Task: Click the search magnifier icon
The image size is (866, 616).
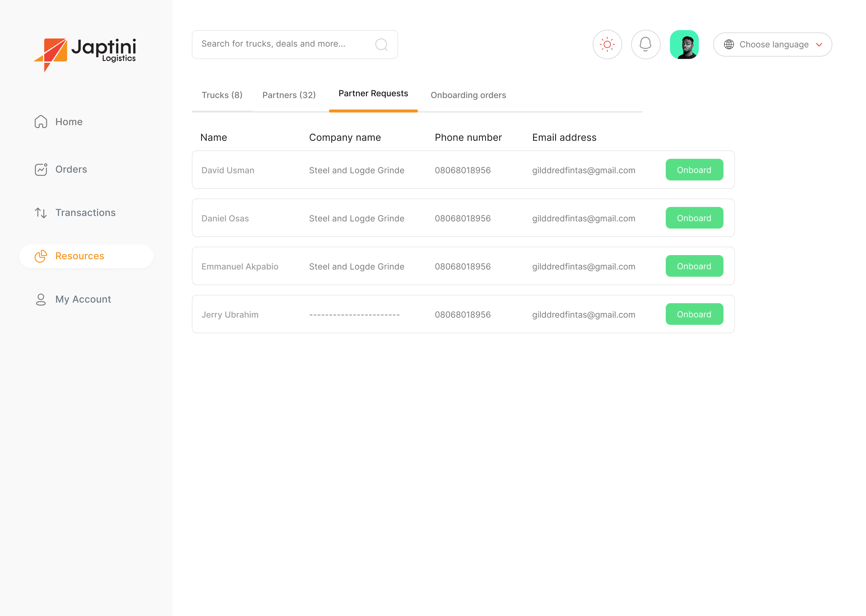Action: (382, 45)
